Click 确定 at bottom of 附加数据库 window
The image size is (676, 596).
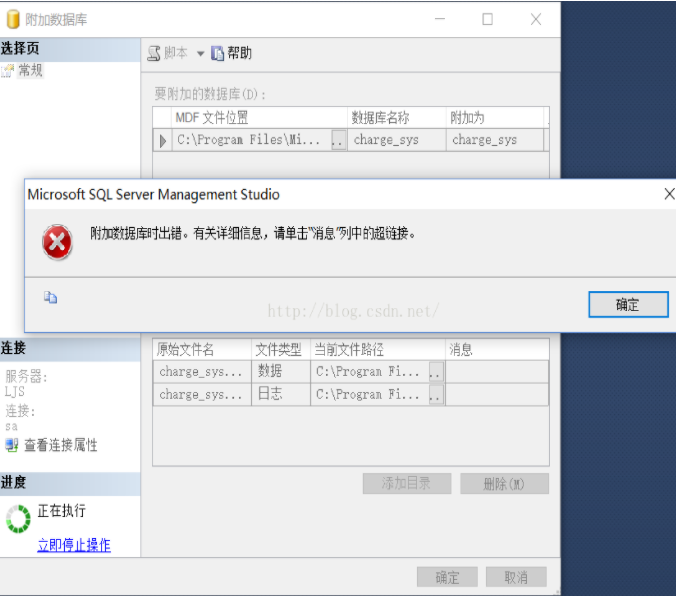447,577
